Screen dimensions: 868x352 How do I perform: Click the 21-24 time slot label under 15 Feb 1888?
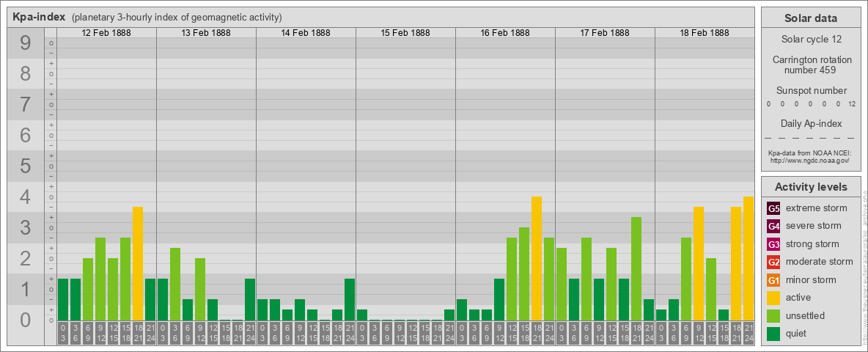tap(449, 333)
